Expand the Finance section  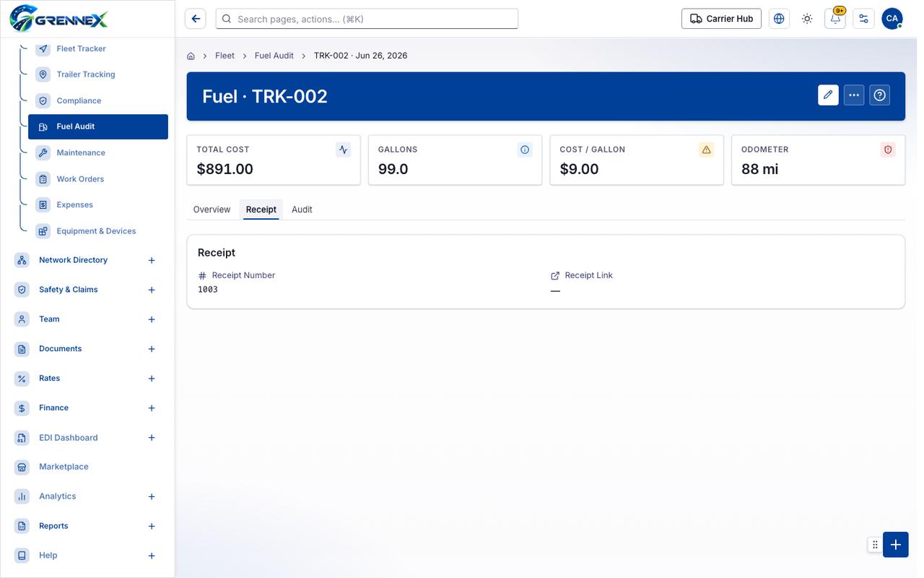(152, 408)
